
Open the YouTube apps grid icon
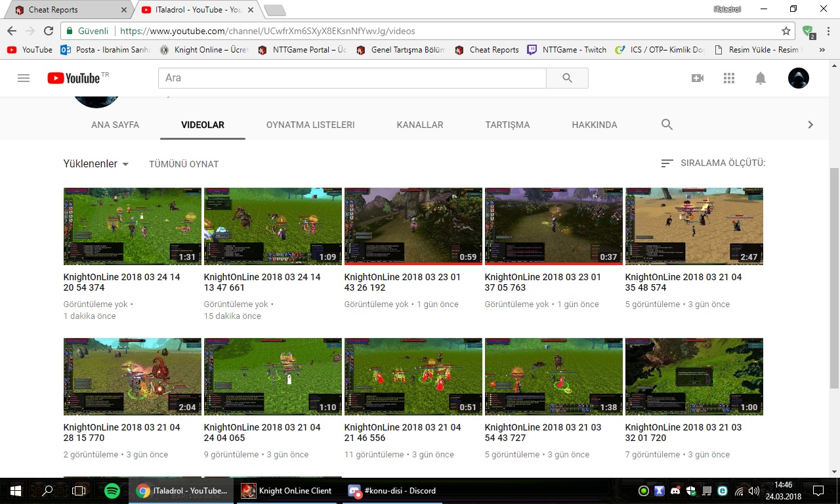729,78
